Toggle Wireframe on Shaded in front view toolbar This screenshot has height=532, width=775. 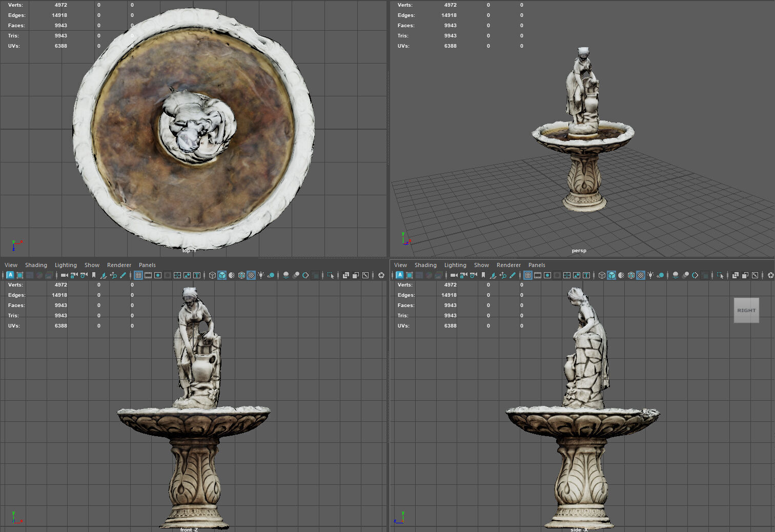click(241, 275)
